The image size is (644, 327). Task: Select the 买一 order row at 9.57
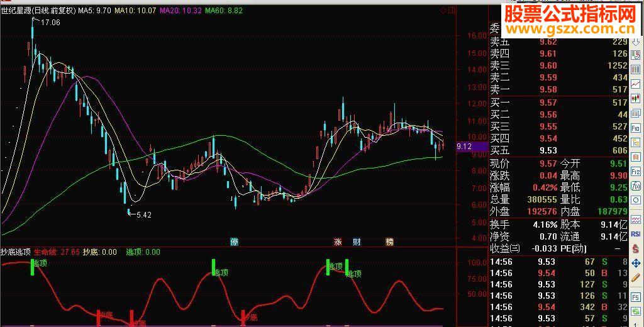pyautogui.click(x=558, y=103)
